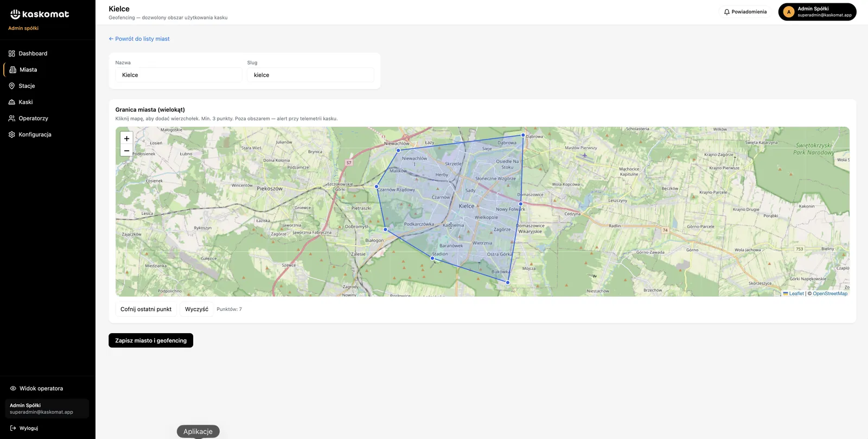This screenshot has width=868, height=439.
Task: Return via Powrót do listy miast link
Action: tap(139, 39)
